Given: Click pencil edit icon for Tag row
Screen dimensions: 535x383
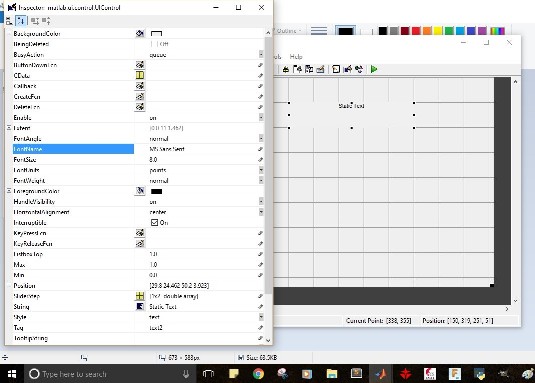Looking at the screenshot, I should 260,327.
